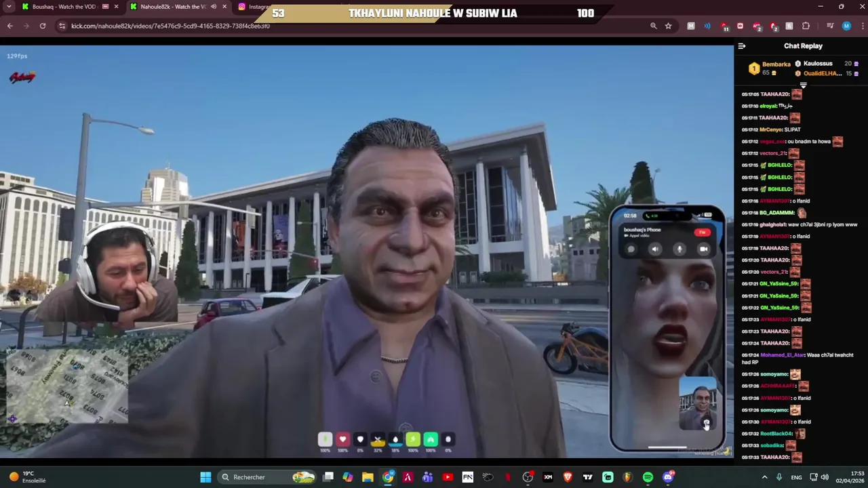The image size is (868, 488).
Task: Toggle camera in the phone call
Action: pyautogui.click(x=703, y=249)
